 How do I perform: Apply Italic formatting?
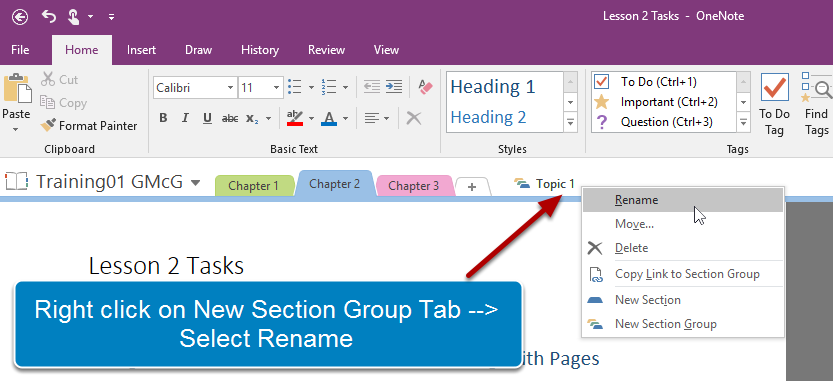pyautogui.click(x=185, y=118)
